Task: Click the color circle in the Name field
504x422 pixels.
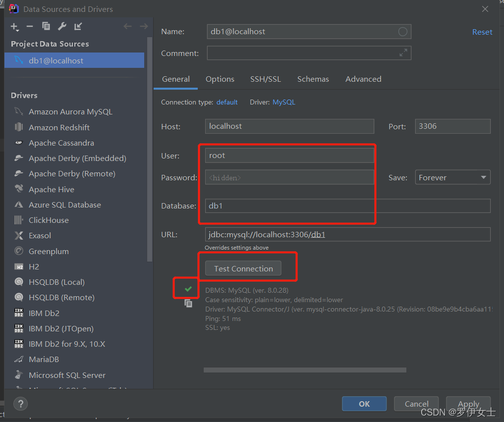Action: click(403, 32)
